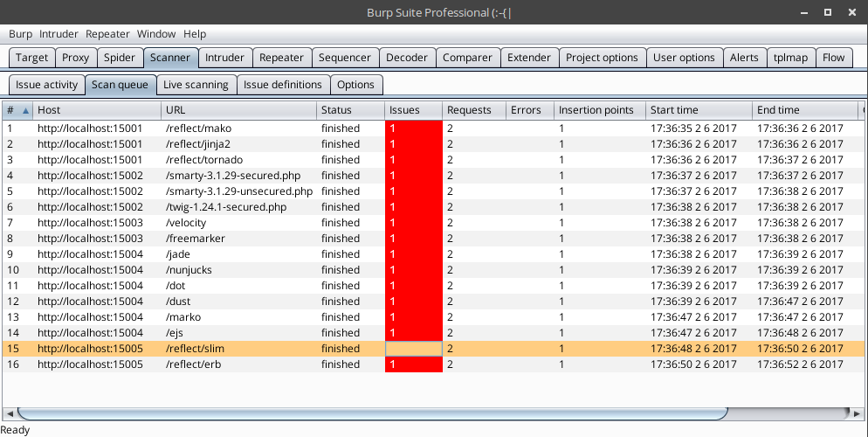Open the Issue activity sub-tab
Viewport: 868px width, 437px height.
47,85
